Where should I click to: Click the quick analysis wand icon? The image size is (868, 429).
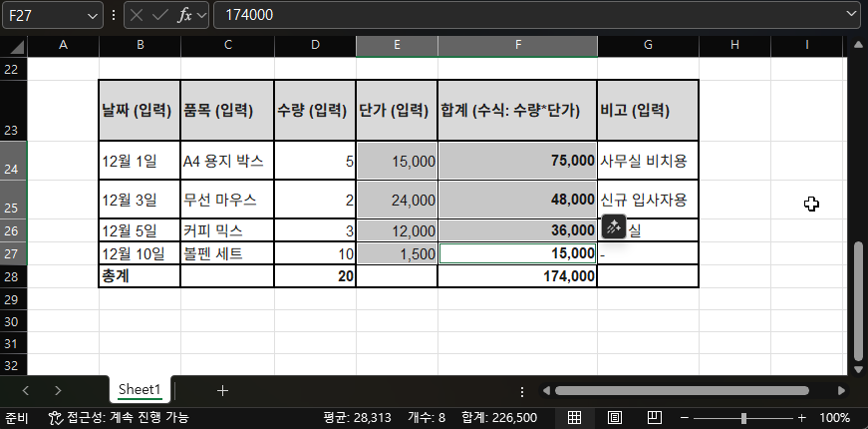tap(613, 226)
